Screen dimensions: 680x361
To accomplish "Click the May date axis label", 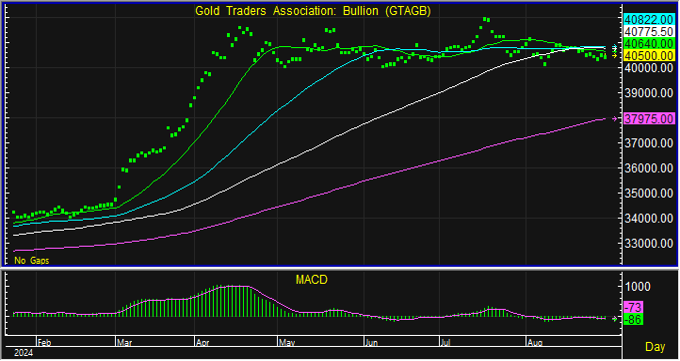I will (x=287, y=342).
